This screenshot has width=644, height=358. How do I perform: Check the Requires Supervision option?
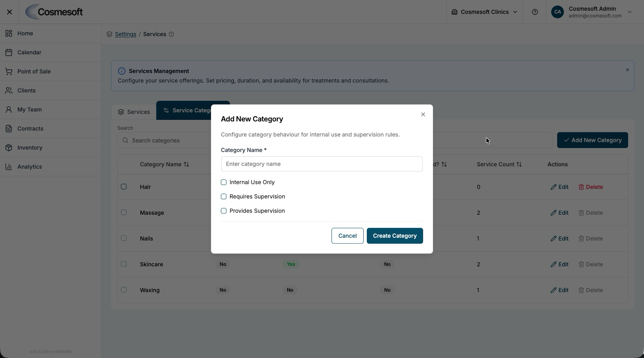tap(224, 196)
